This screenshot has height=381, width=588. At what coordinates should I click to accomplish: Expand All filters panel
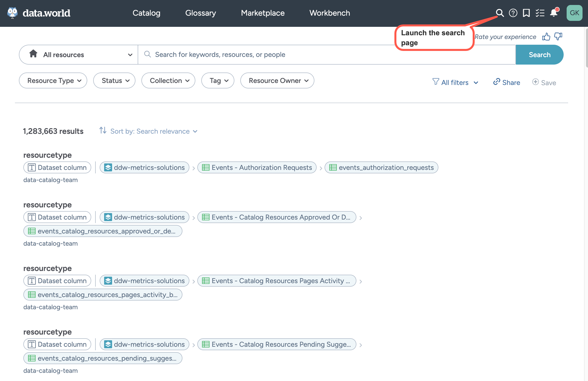[455, 82]
